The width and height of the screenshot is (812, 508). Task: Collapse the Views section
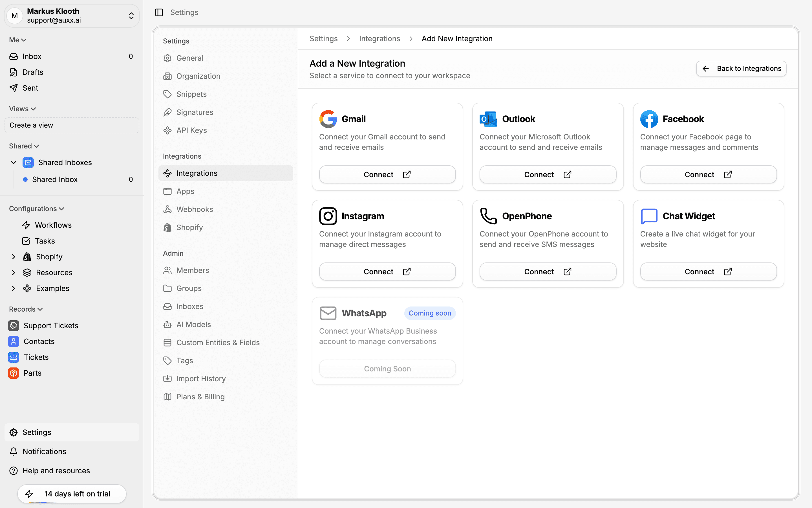(23, 109)
